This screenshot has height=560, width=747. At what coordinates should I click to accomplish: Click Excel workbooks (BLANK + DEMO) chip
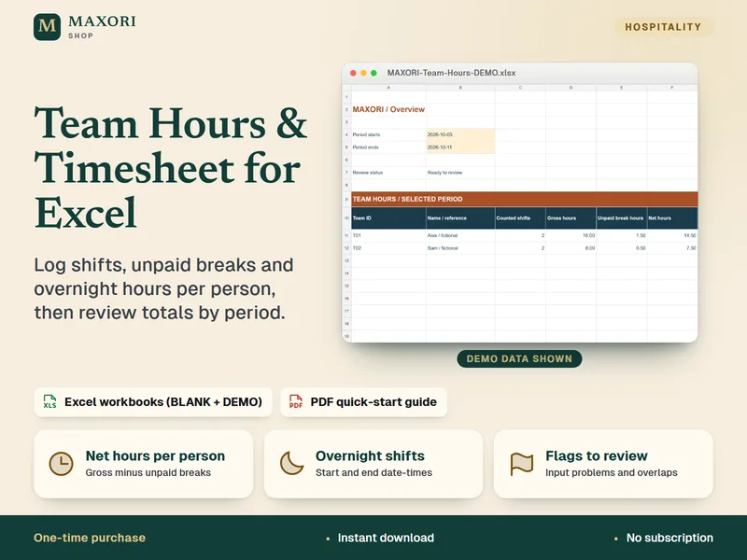(x=153, y=402)
